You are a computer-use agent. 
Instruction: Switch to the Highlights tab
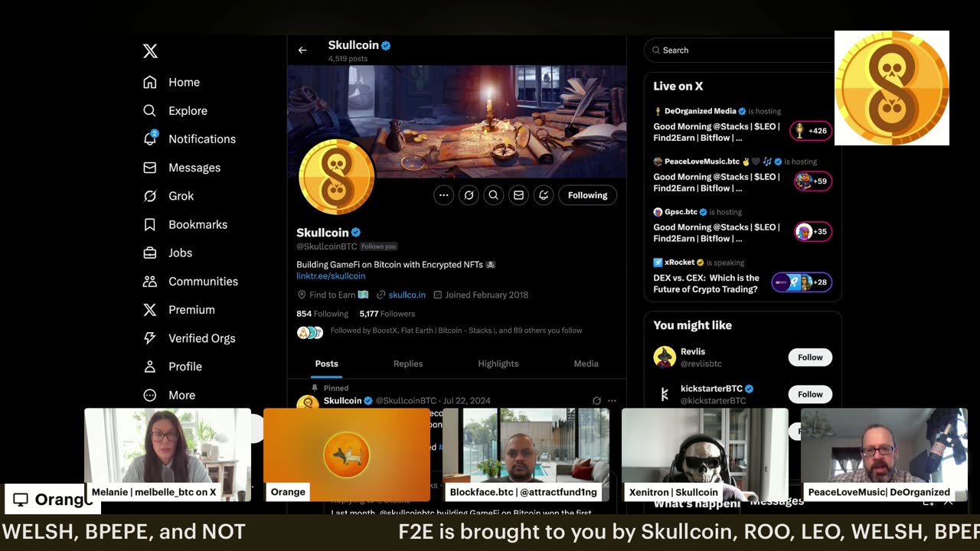pos(498,364)
